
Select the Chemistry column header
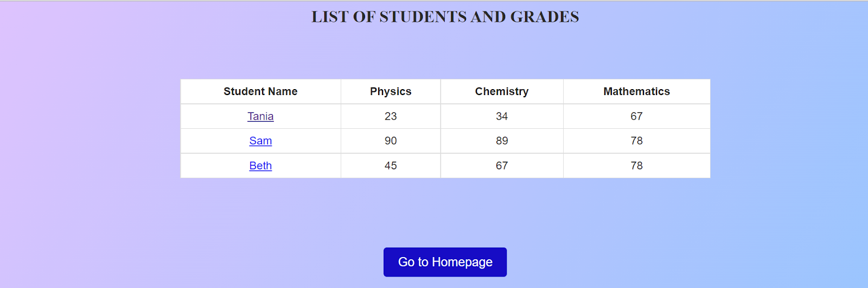point(502,91)
